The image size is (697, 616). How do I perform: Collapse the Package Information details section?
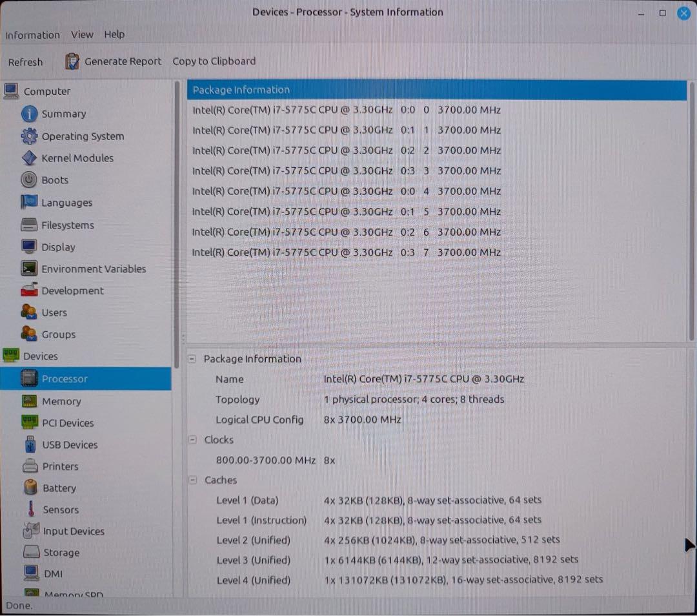192,358
